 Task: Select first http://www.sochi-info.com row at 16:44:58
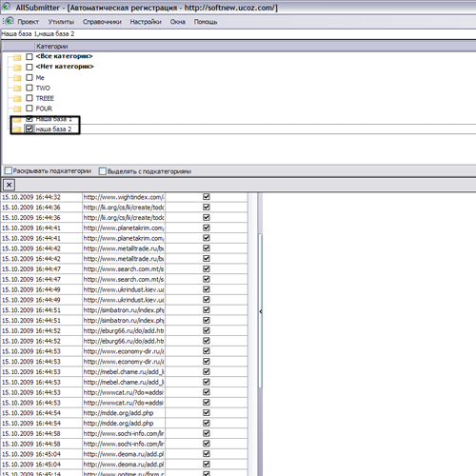[x=124, y=433]
